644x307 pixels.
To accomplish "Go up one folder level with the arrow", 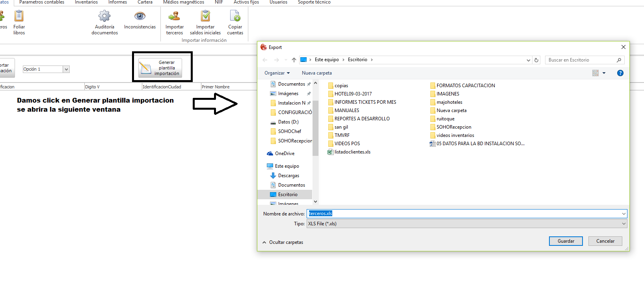I will pos(294,60).
